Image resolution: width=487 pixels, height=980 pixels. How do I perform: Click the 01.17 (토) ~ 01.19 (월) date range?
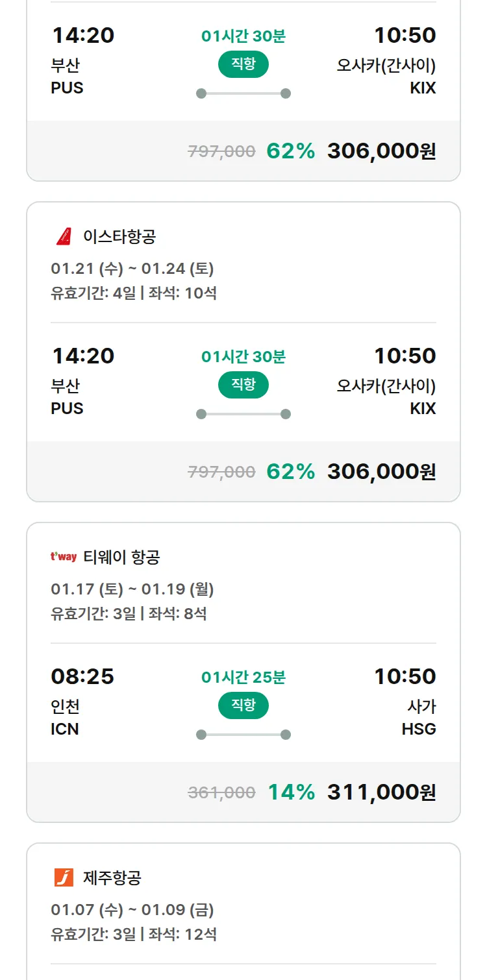pos(132,589)
